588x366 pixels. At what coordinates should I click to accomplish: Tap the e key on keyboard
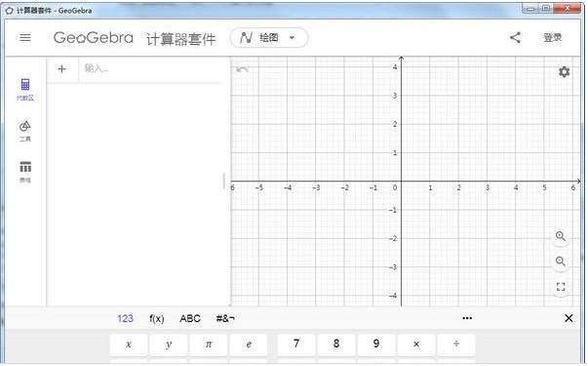point(249,345)
